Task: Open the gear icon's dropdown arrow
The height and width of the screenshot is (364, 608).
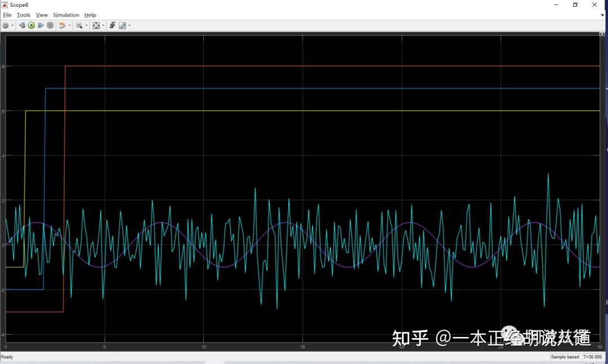Action: (x=12, y=25)
